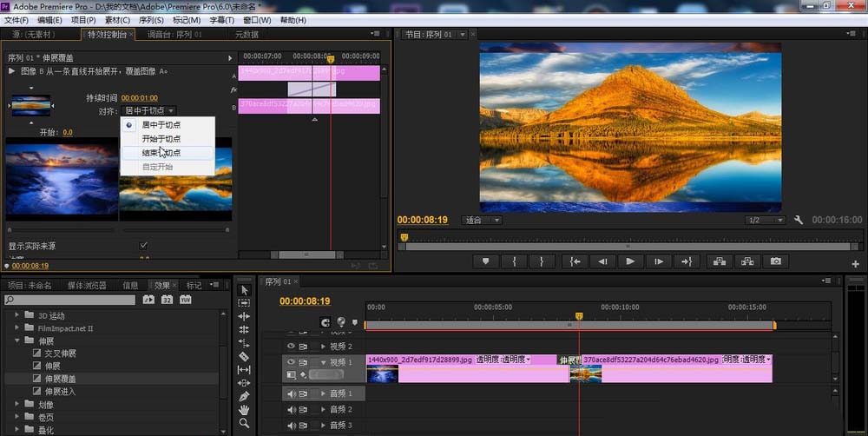Expand the 视频 2 track
Image resolution: width=868 pixels, height=436 pixels.
click(323, 347)
